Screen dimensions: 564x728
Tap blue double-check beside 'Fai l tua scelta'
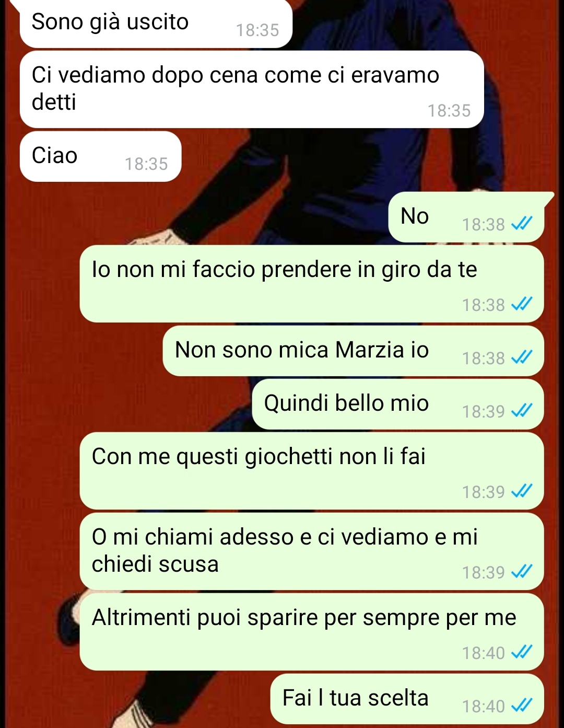pos(521,706)
